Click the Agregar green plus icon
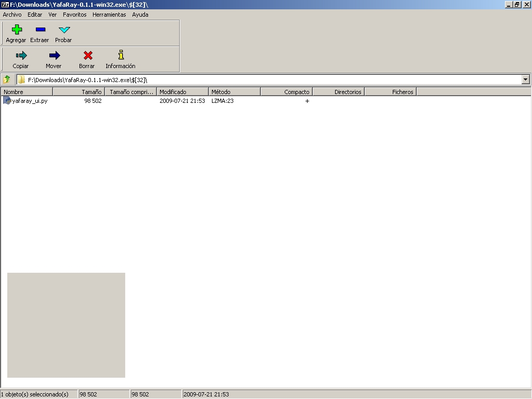The height and width of the screenshot is (399, 532). click(x=17, y=30)
